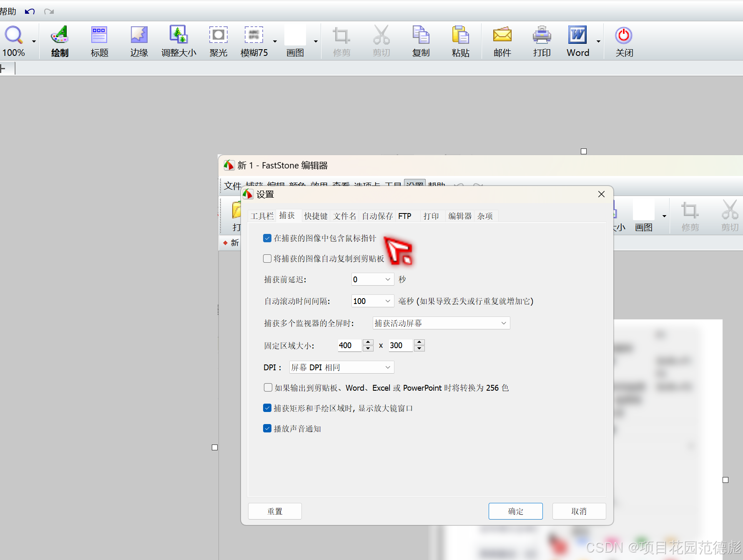Switch to the 文件名 tab
Screen dimensions: 743x560
[344, 216]
